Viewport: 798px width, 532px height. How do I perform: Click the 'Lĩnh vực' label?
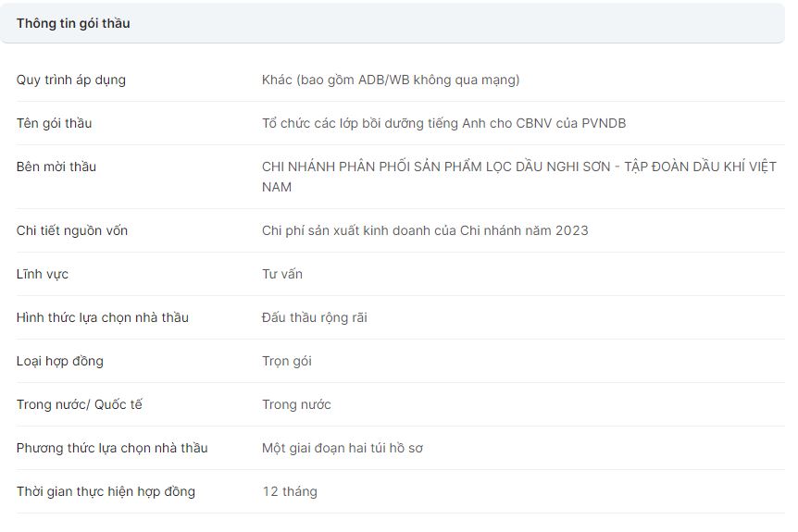pos(43,274)
